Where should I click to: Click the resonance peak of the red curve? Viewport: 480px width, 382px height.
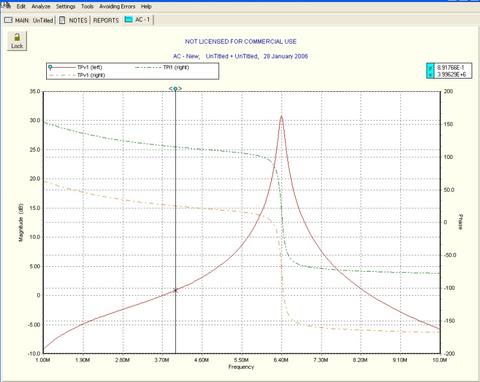(282, 116)
